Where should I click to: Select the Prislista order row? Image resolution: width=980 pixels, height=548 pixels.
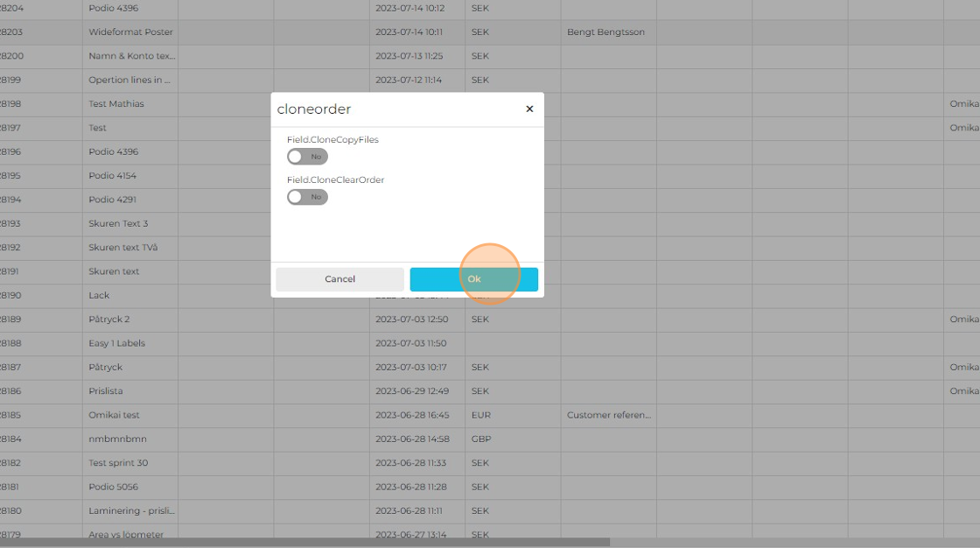(107, 391)
